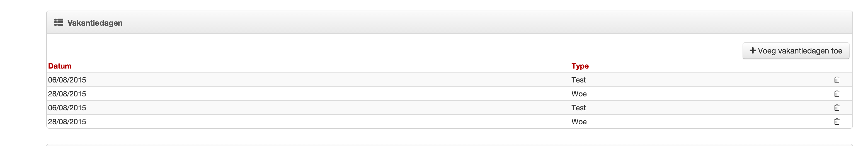Image resolution: width=868 pixels, height=146 pixels.
Task: Select the Test type in the third row
Action: point(578,108)
